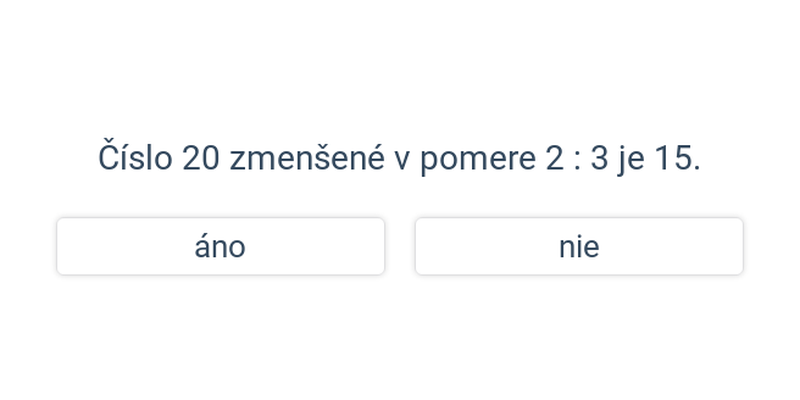The width and height of the screenshot is (800, 400).
Task: Click the ratio "2 : 3" in the sentence
Action: coord(577,159)
